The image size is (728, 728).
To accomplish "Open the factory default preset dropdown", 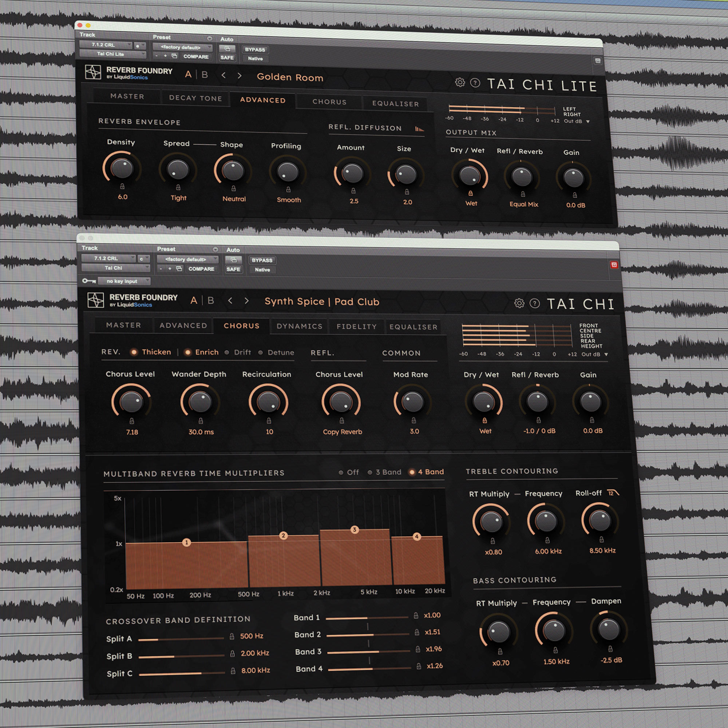I will point(182,48).
